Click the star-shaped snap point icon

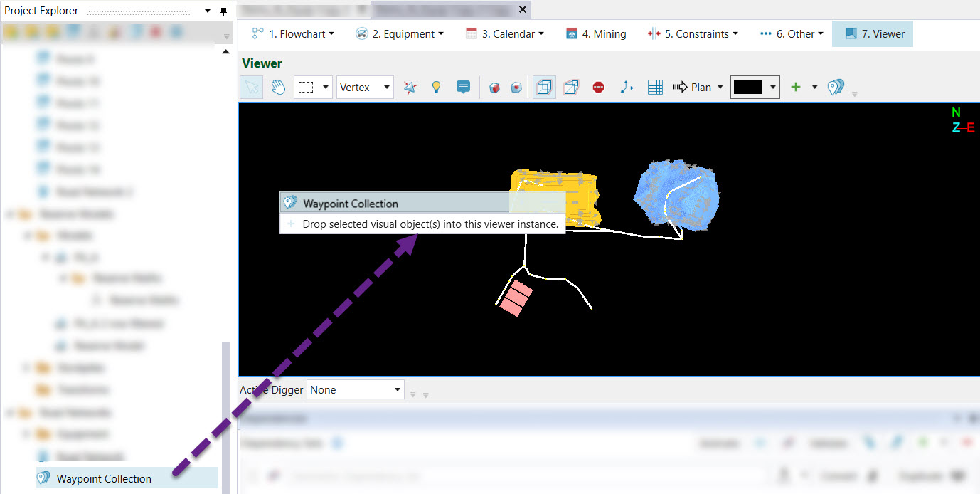pyautogui.click(x=410, y=87)
